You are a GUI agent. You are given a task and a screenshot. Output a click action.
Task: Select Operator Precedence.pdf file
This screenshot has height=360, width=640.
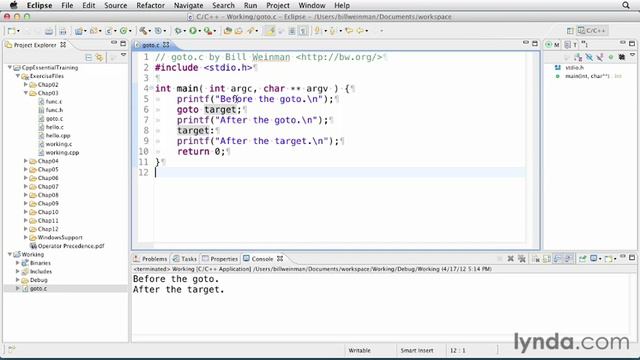71,246
